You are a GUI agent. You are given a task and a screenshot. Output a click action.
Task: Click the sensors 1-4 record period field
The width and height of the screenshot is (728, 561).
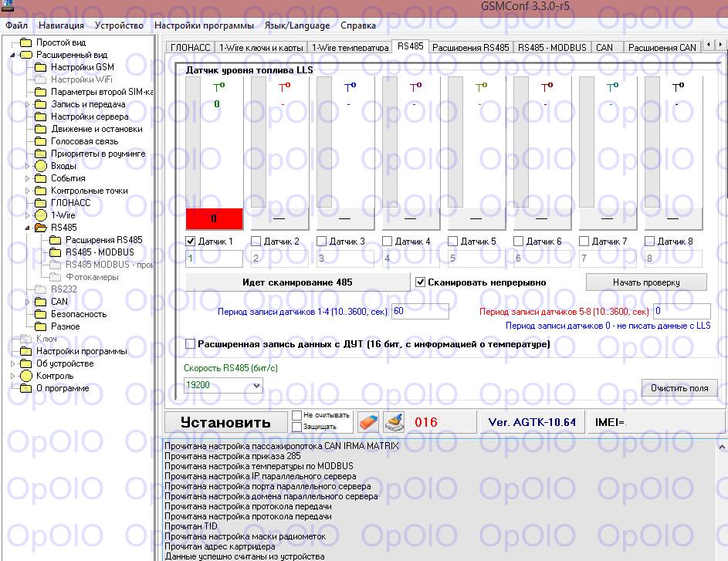(420, 311)
